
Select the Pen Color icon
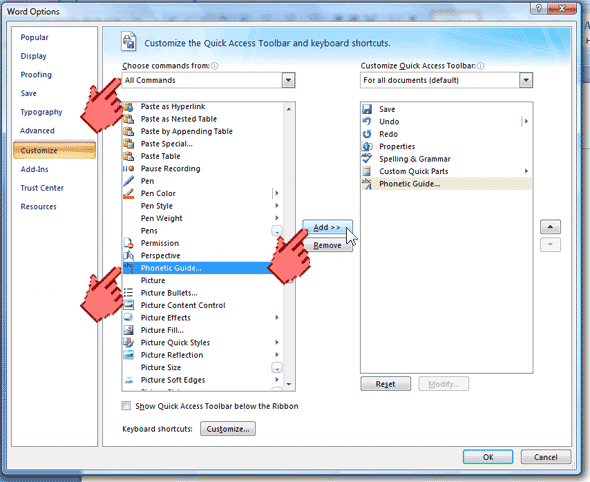[128, 193]
